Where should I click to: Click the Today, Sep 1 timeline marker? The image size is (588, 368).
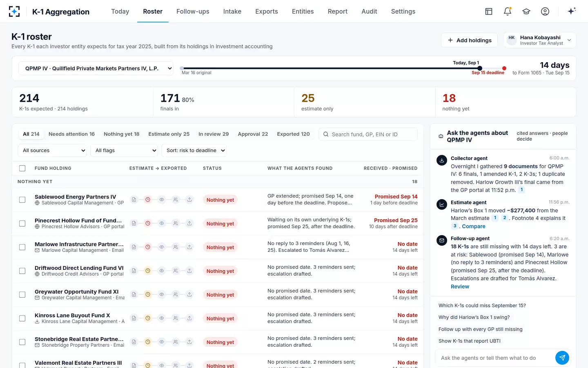[x=480, y=68]
